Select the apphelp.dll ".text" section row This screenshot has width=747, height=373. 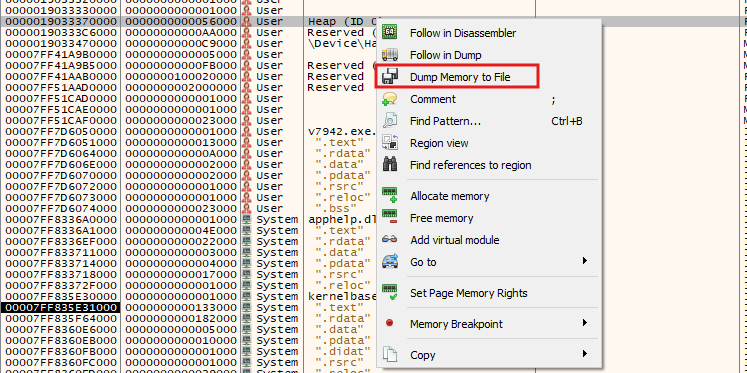188,231
